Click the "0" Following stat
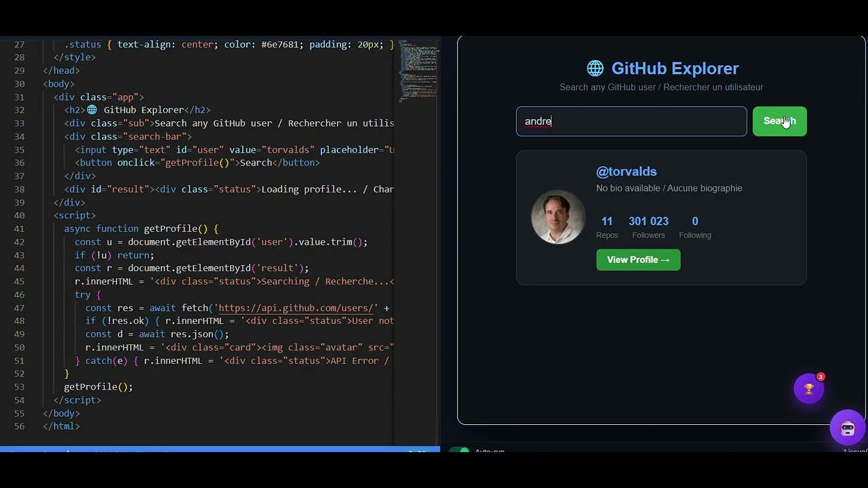 point(695,227)
